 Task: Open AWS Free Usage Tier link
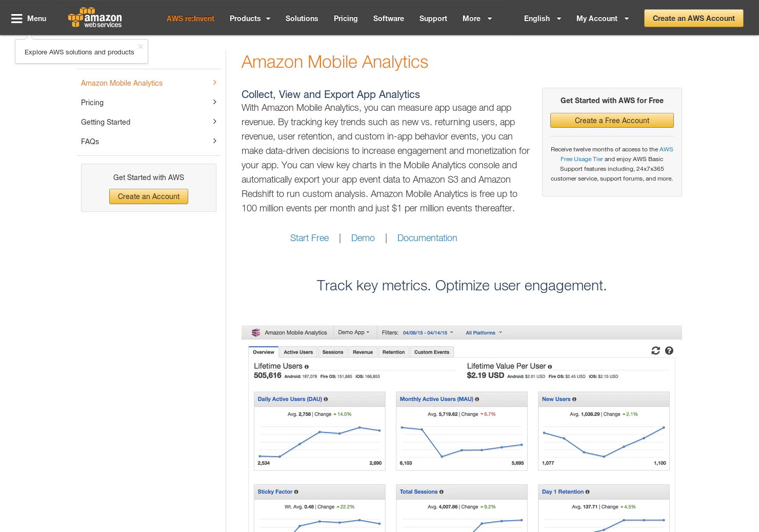pyautogui.click(x=582, y=159)
